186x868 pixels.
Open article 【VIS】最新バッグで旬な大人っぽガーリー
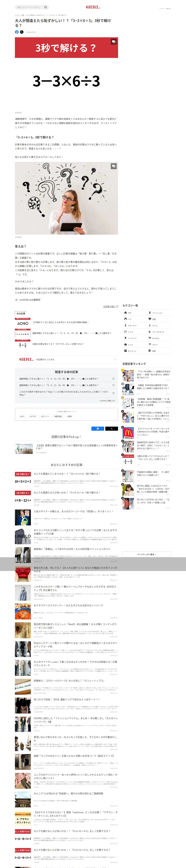click(66, 705)
